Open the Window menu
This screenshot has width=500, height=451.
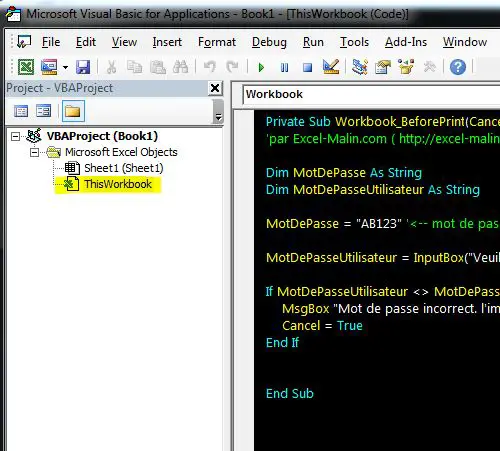coord(465,42)
